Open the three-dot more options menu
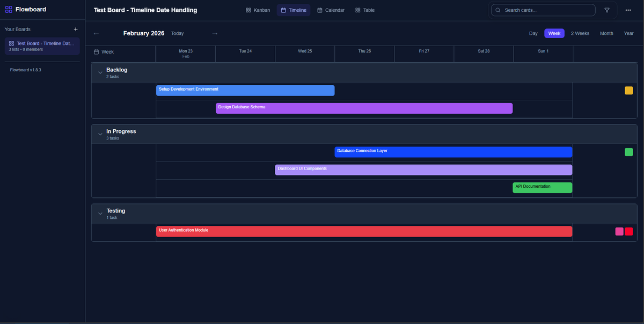Screen dimensions: 644x324 (x=628, y=10)
